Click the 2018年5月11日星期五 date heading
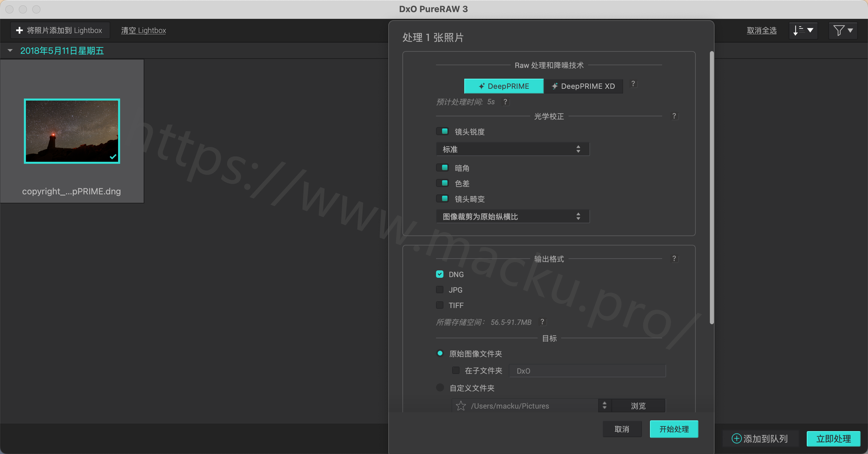 [x=62, y=50]
